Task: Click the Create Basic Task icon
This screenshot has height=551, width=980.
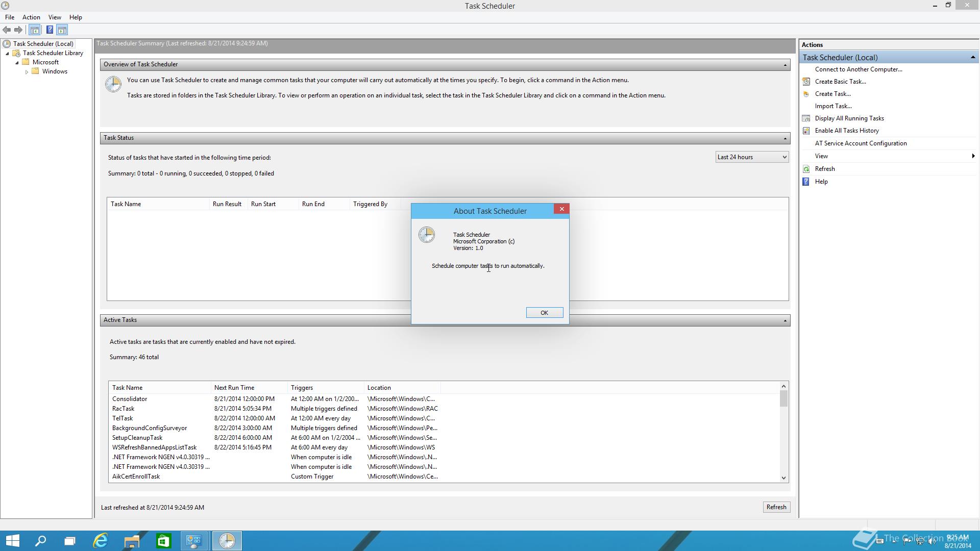Action: (x=806, y=82)
